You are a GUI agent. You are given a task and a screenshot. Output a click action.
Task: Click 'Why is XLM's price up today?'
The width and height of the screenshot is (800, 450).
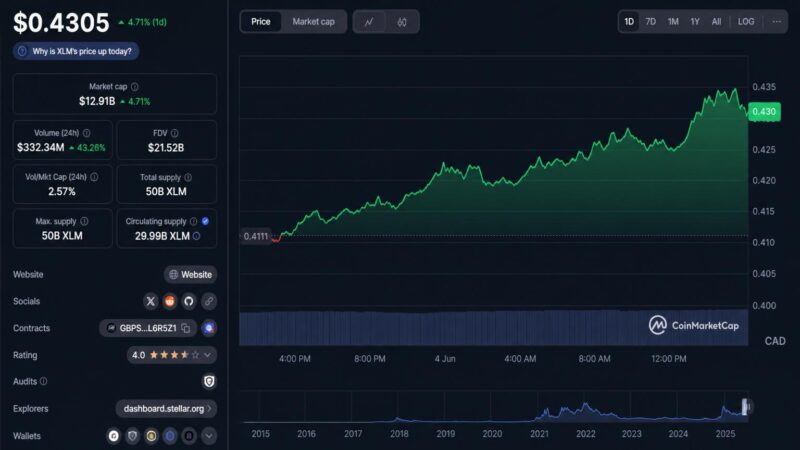click(76, 51)
